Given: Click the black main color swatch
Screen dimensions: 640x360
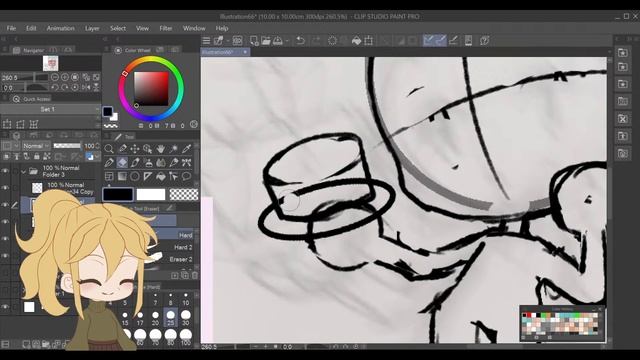Looking at the screenshot, I should tap(118, 194).
